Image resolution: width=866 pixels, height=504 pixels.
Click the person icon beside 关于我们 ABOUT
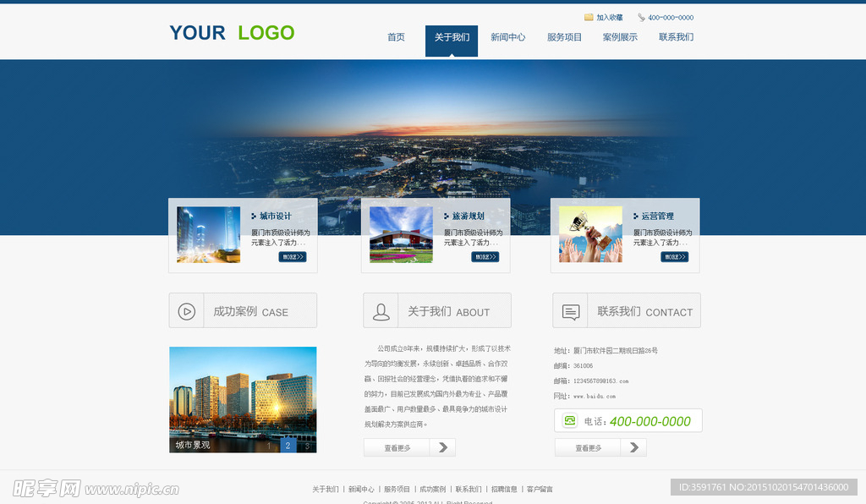point(381,311)
